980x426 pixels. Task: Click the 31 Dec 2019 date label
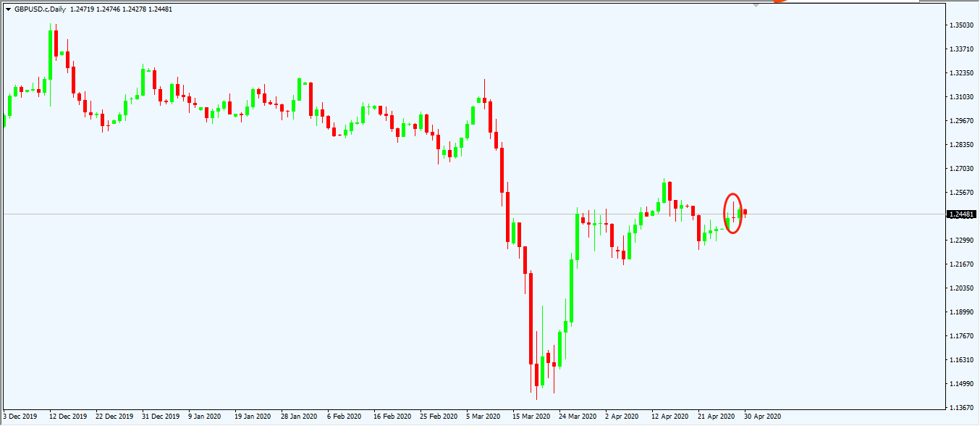tap(161, 417)
